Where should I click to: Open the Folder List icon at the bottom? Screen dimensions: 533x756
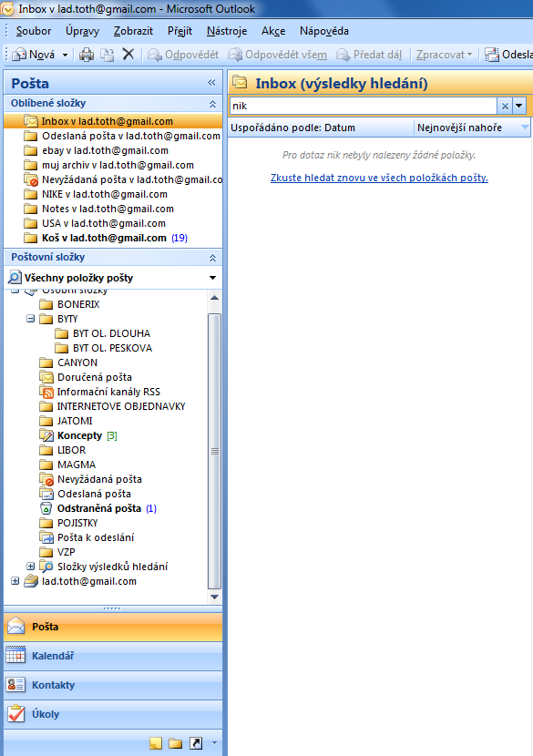(176, 743)
